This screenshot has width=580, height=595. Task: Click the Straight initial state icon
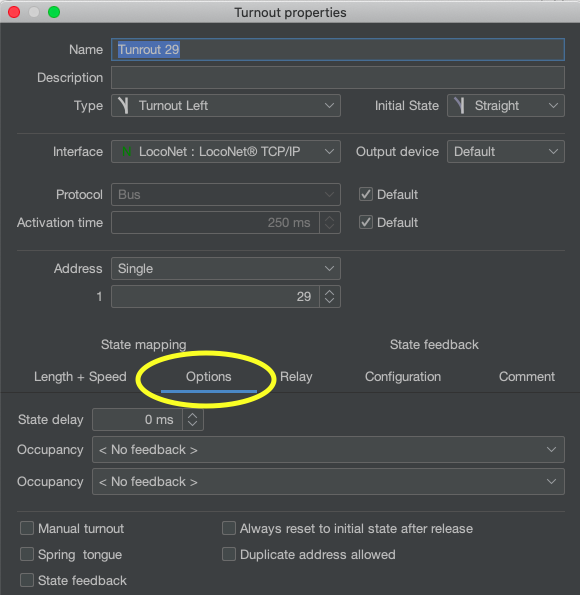(x=459, y=105)
